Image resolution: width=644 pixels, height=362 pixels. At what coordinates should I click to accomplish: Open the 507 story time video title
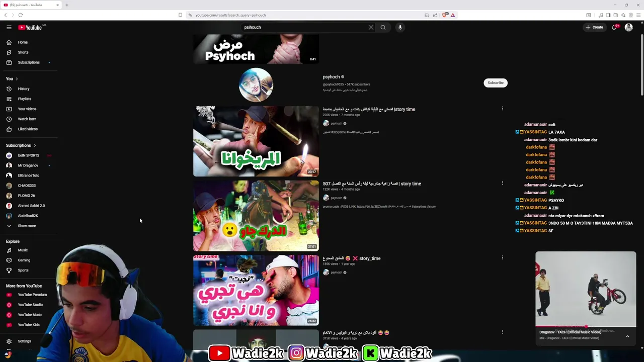[372, 184]
